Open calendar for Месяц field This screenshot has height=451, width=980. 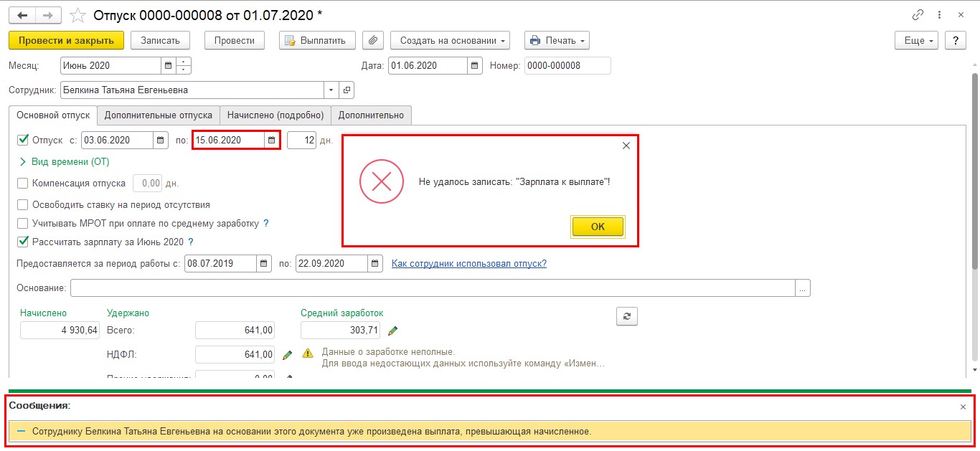[x=169, y=66]
